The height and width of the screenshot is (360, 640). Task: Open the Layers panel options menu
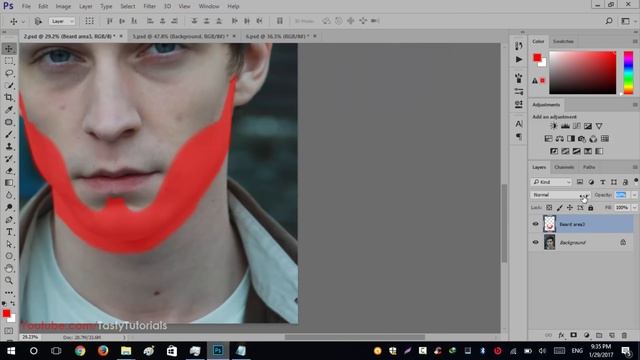pos(635,167)
